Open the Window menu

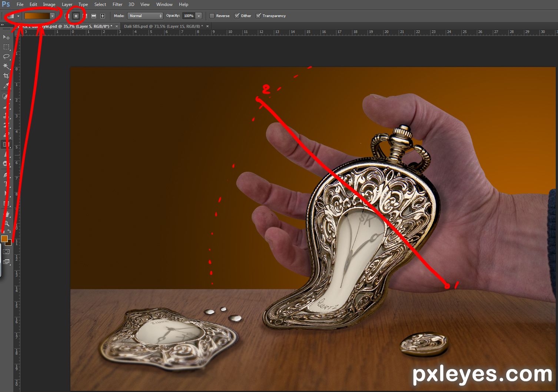[x=164, y=4]
